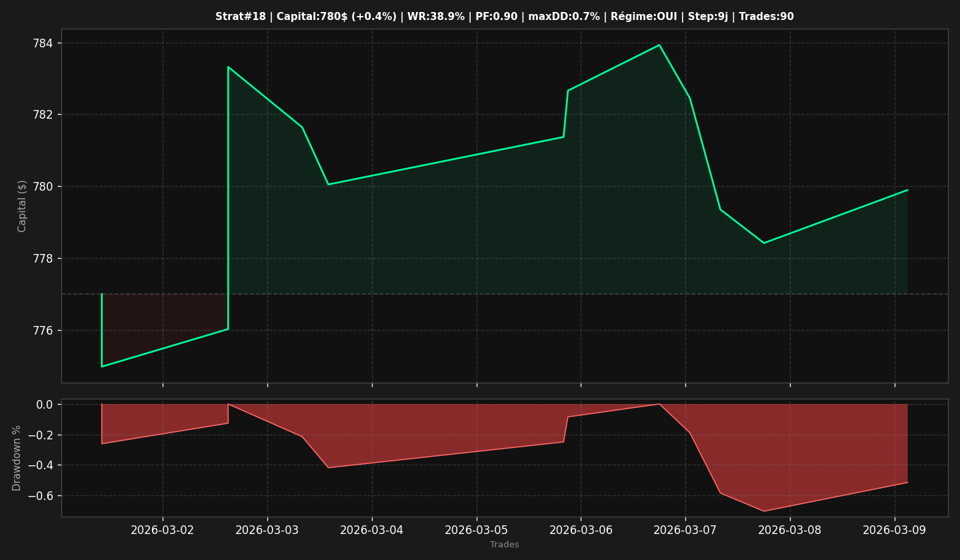The image size is (960, 560).
Task: Click the "Capital ($)" y-axis label
Action: pyautogui.click(x=23, y=206)
